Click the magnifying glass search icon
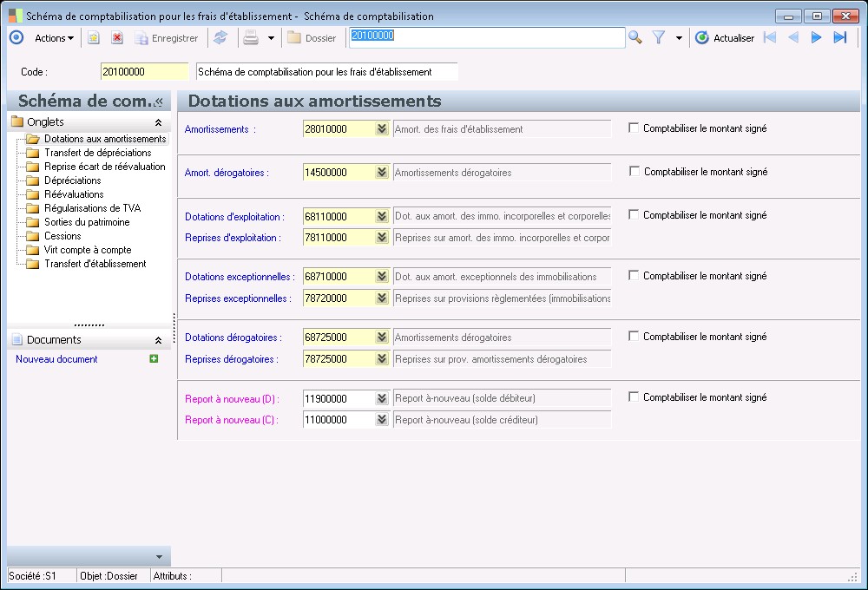This screenshot has width=868, height=590. click(635, 37)
